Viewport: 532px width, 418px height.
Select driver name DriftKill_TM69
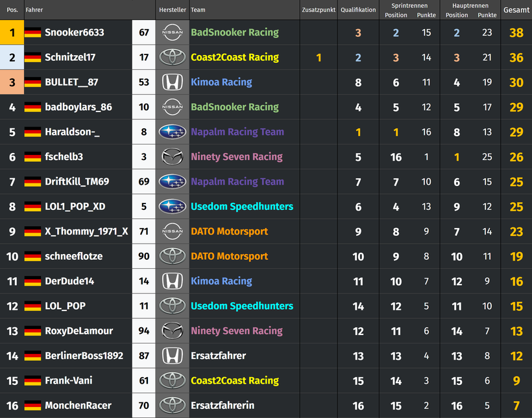[x=77, y=181]
